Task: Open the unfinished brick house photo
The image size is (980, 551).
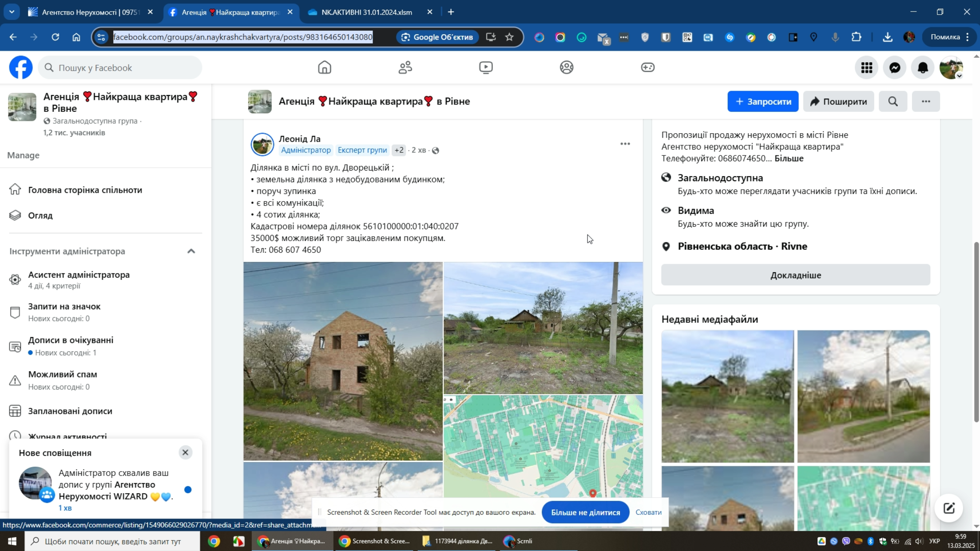Action: pyautogui.click(x=343, y=361)
